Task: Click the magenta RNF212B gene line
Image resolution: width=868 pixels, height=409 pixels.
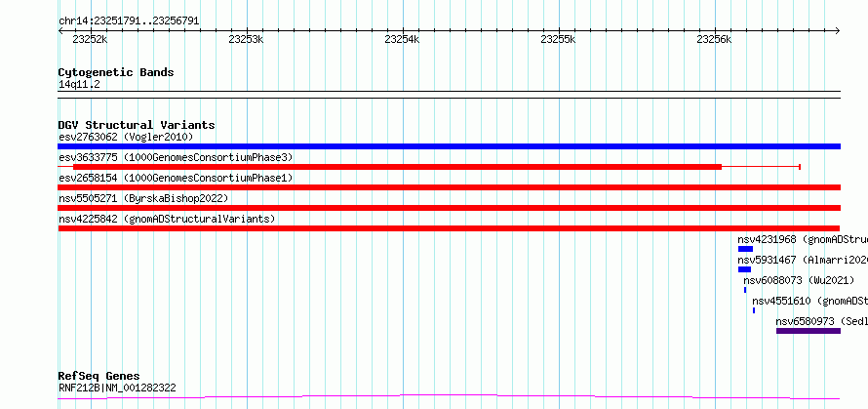Action: coord(449,396)
